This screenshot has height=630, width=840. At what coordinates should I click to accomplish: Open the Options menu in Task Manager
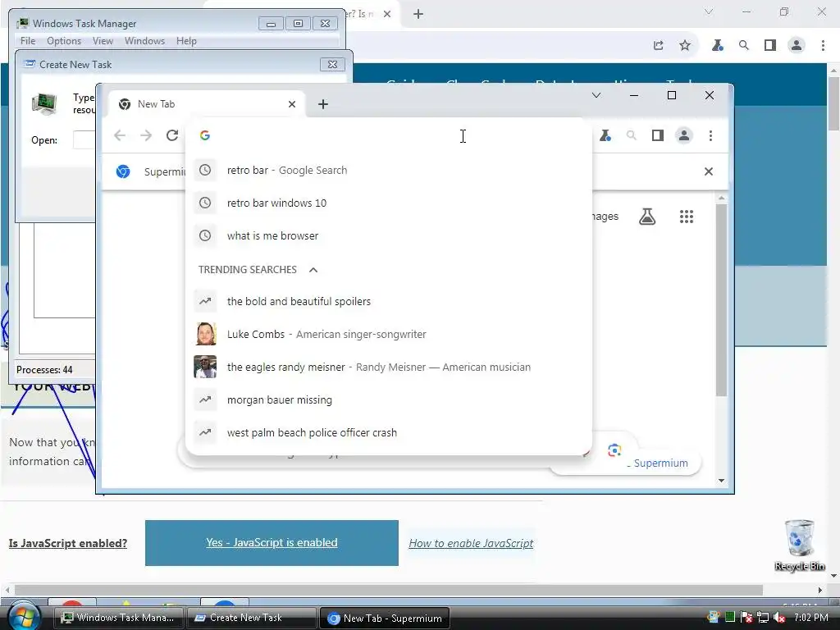pos(64,41)
